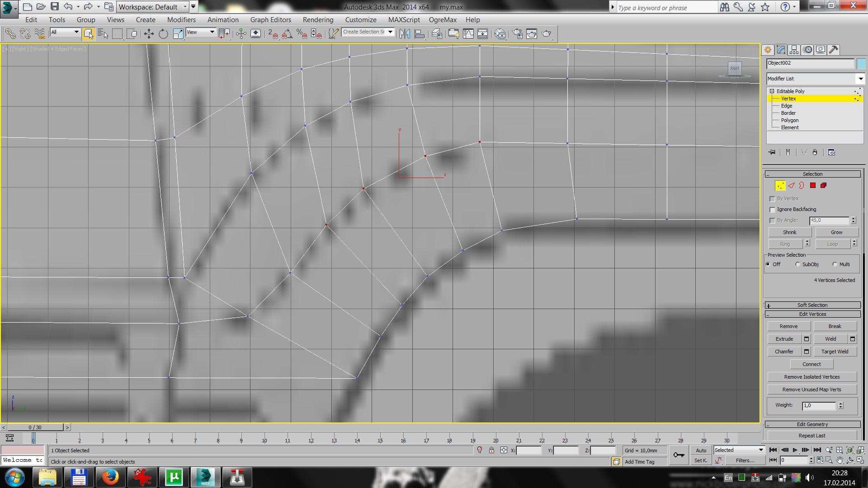Screen dimensions: 868x488
Task: Open the MAXScript menu
Action: point(404,20)
